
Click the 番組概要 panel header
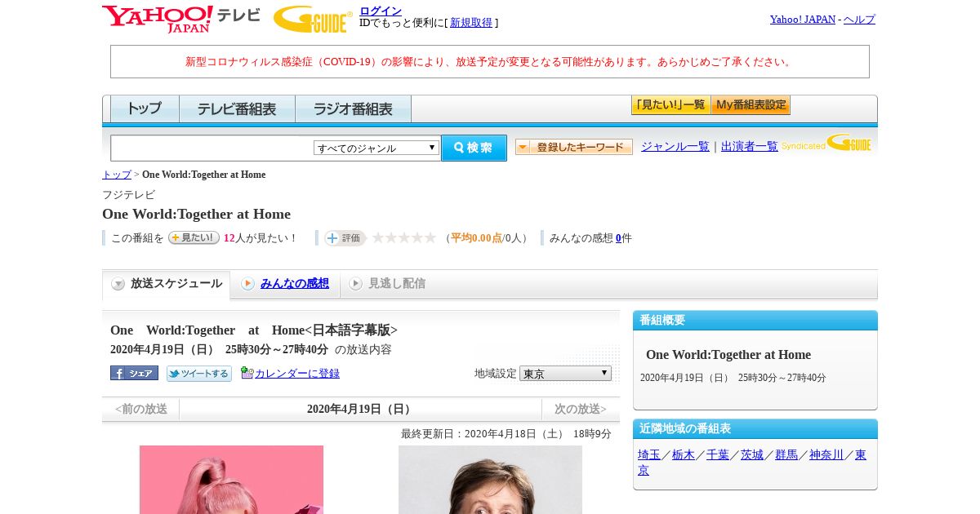tap(755, 320)
